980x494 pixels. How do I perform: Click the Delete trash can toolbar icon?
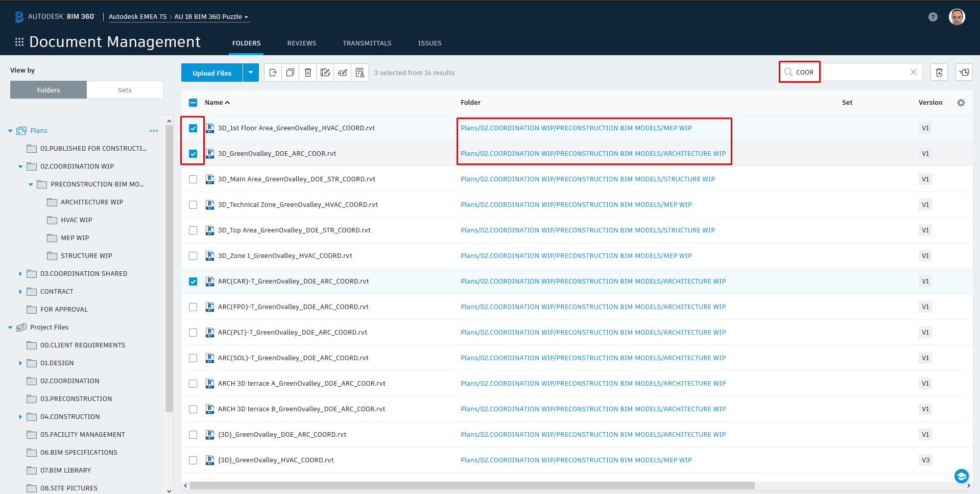pyautogui.click(x=307, y=73)
